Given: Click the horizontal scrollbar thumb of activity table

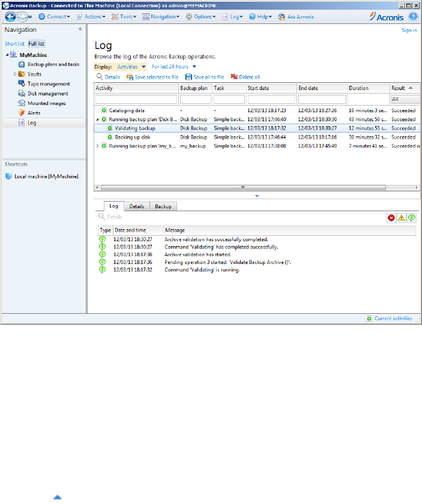Looking at the screenshot, I should coord(243,187).
